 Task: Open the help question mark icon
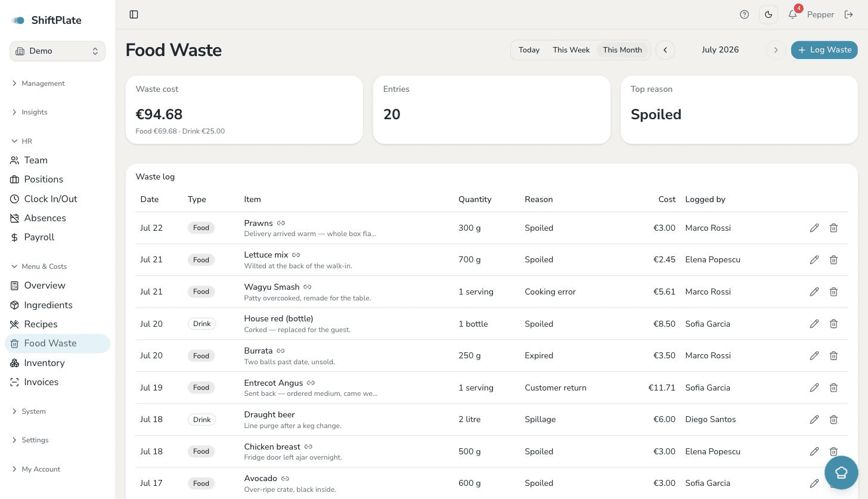point(744,14)
